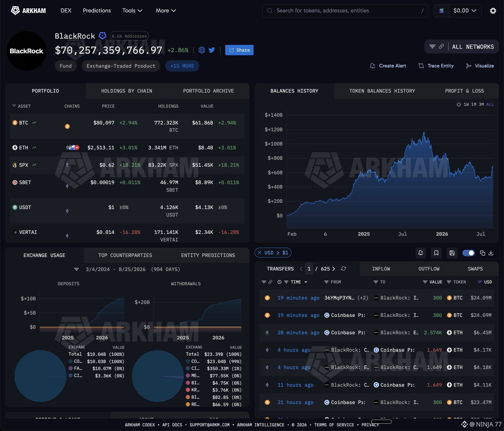This screenshot has width=504, height=431.
Task: Click the transfers page number field
Action: click(x=309, y=269)
